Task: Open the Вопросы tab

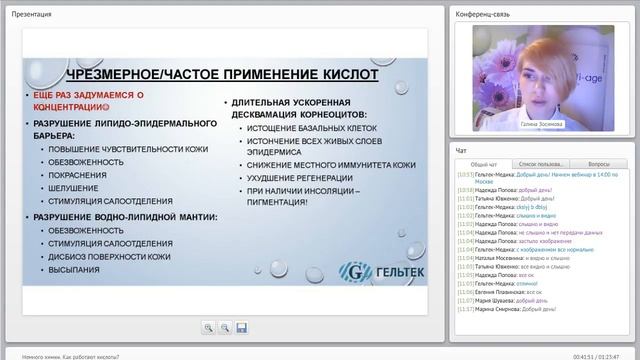Action: (x=598, y=164)
